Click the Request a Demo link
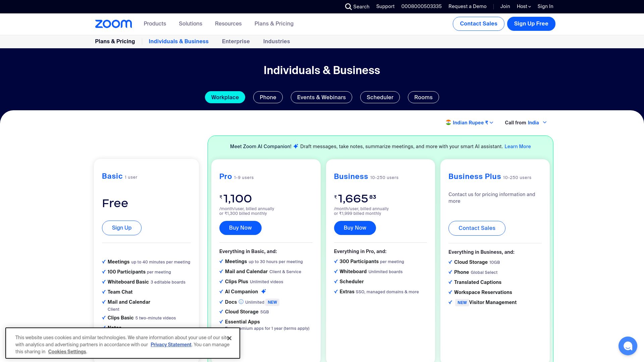The image size is (644, 362). [468, 6]
